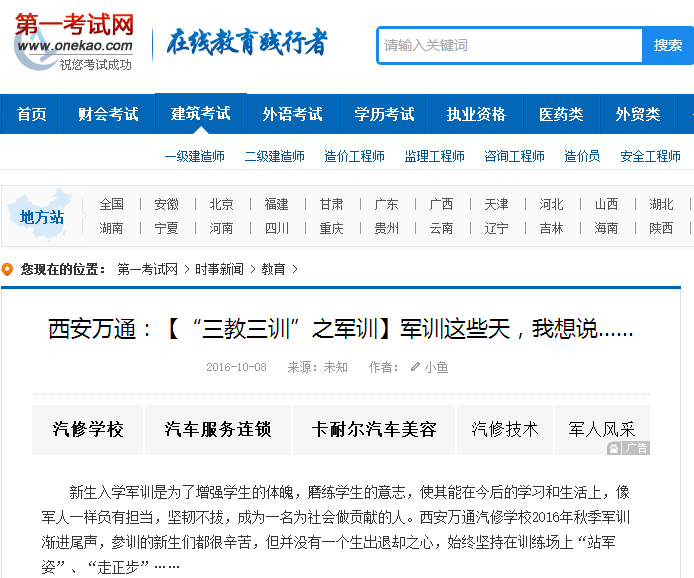The image size is (694, 578).
Task: Open the 医药类 navigation item
Action: coord(560,114)
